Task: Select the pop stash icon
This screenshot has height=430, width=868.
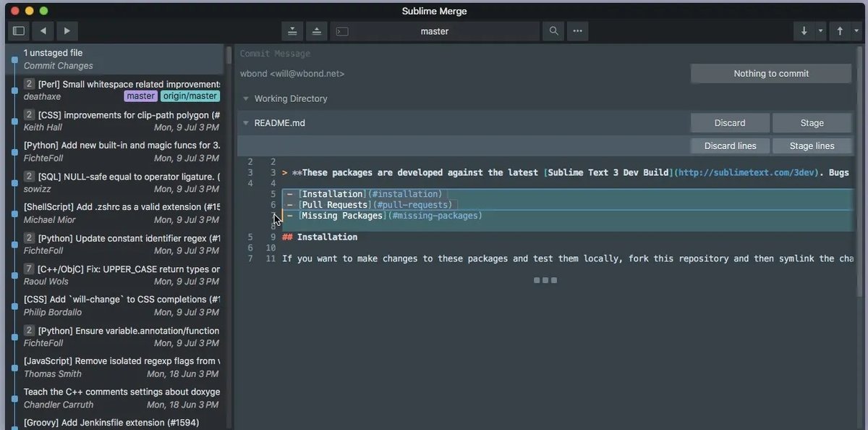Action: (316, 31)
